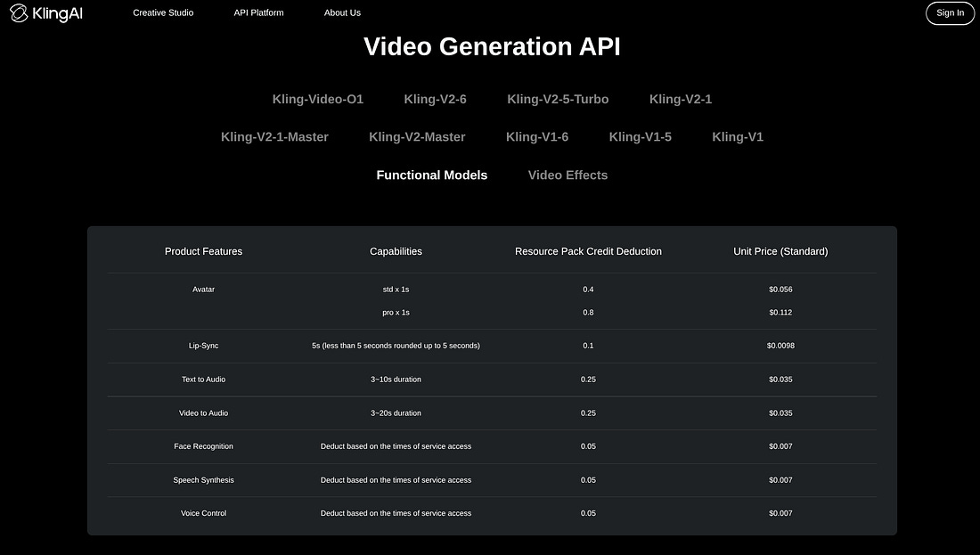Click the Voice Control $0.007 price

(780, 513)
